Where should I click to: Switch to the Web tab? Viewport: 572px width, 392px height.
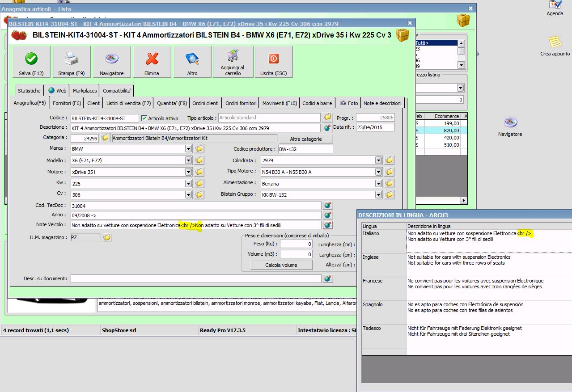(57, 91)
